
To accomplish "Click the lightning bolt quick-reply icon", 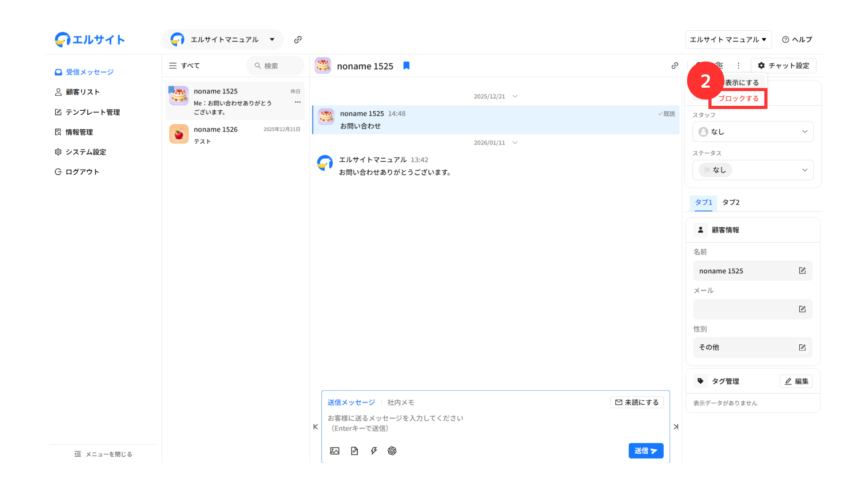I will coord(374,450).
